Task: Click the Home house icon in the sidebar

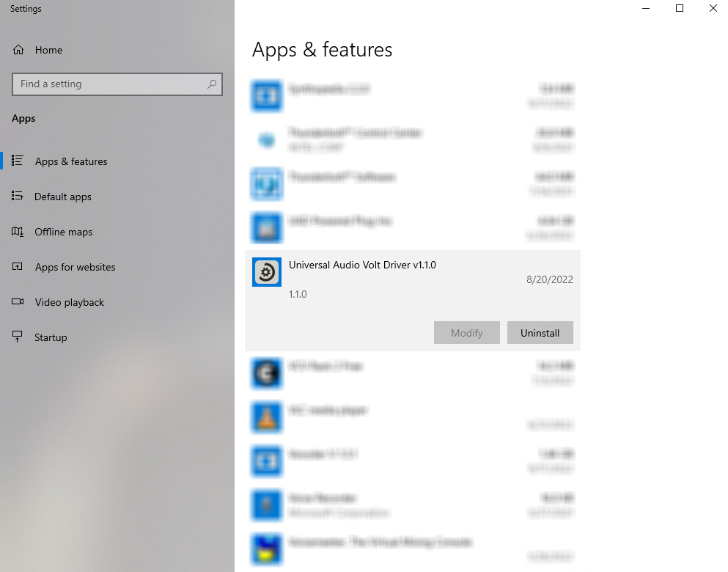Action: pos(16,49)
